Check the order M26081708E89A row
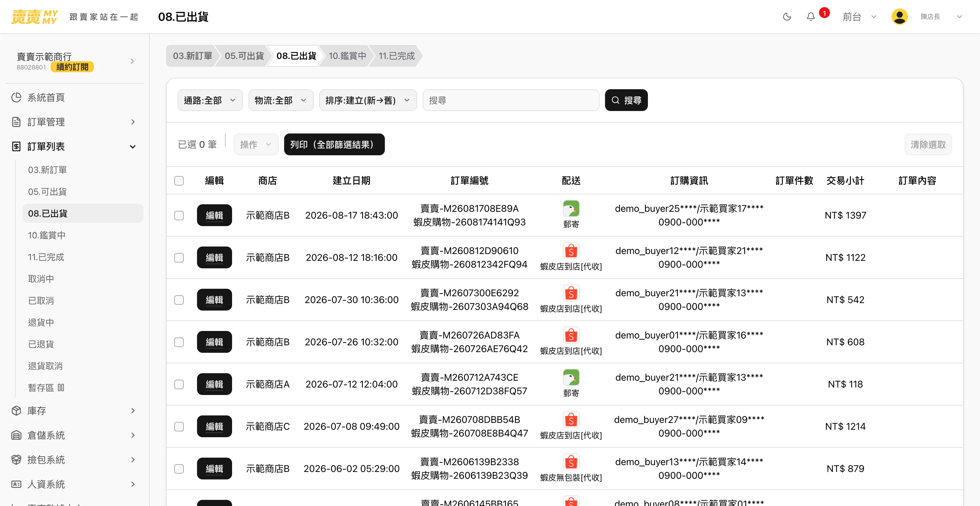980x506 pixels. [x=179, y=216]
